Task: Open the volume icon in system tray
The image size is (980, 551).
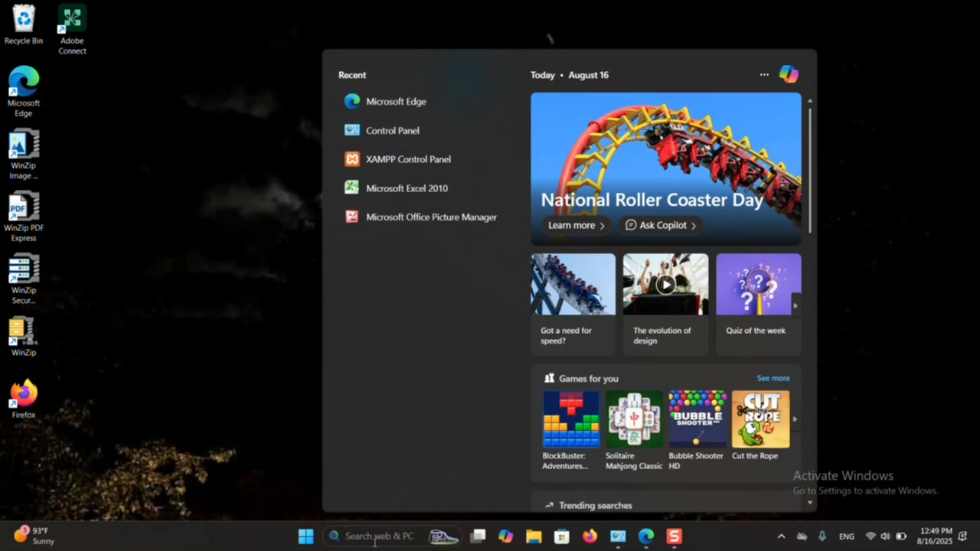Action: point(886,536)
